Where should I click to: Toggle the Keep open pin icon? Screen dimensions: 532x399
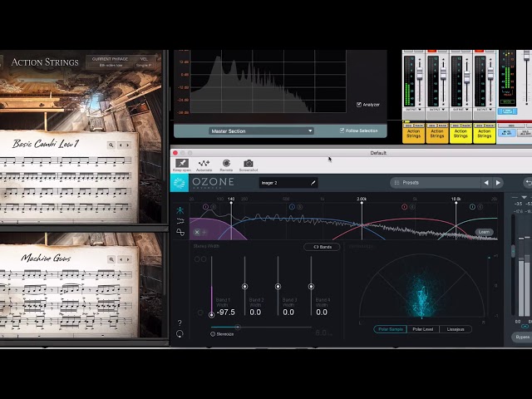[182, 164]
